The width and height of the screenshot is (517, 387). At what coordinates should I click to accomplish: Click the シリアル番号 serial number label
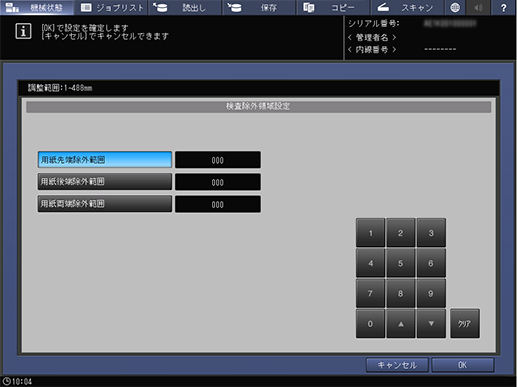tap(373, 23)
